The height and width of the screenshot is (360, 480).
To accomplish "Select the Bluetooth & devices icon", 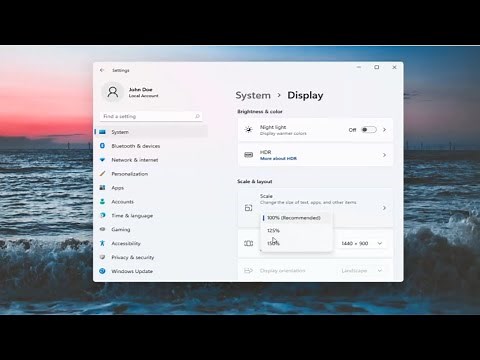I will pos(103,146).
